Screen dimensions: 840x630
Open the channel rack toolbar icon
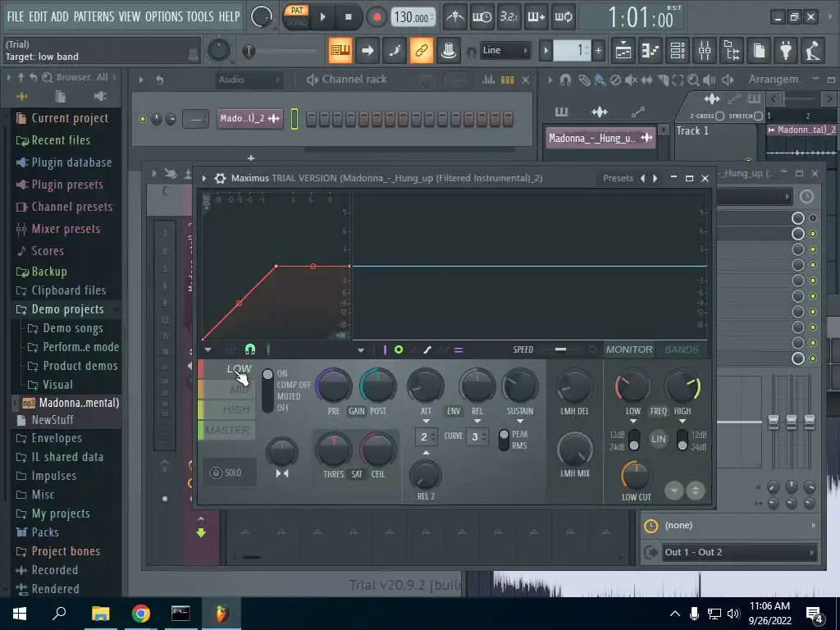click(677, 51)
